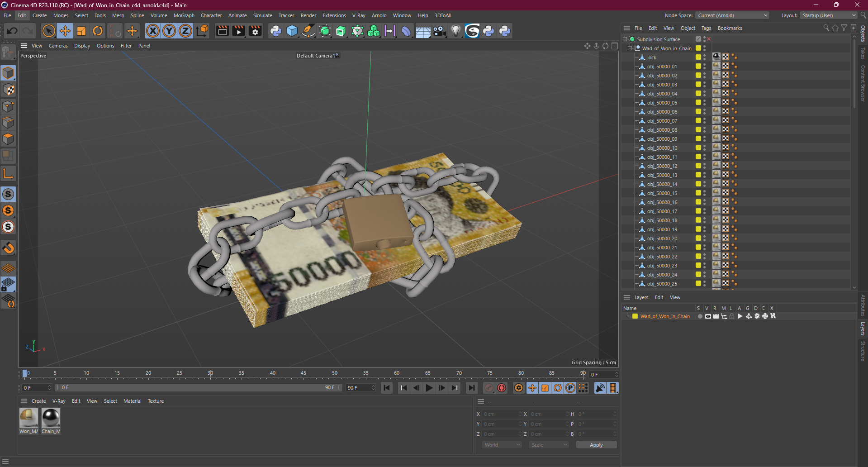Collapse Subdivision Surface tree node
The image size is (868, 467).
point(625,39)
